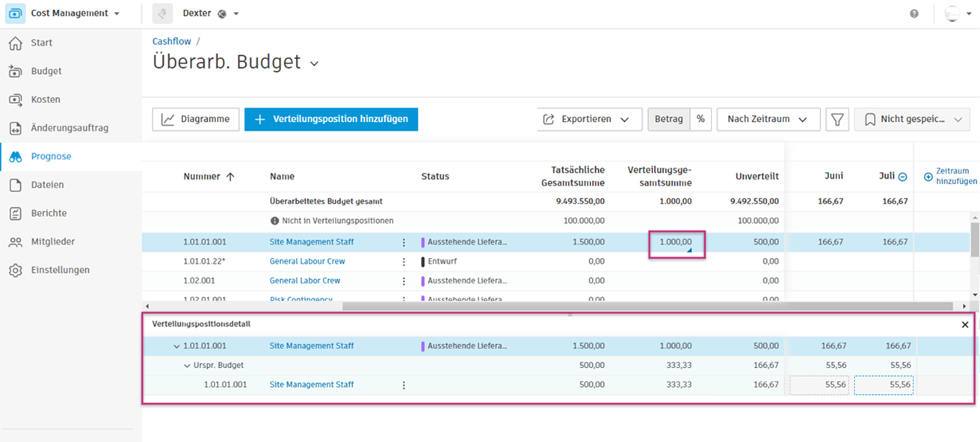
Task: Click the Prognose binoculars icon
Action: click(x=16, y=156)
